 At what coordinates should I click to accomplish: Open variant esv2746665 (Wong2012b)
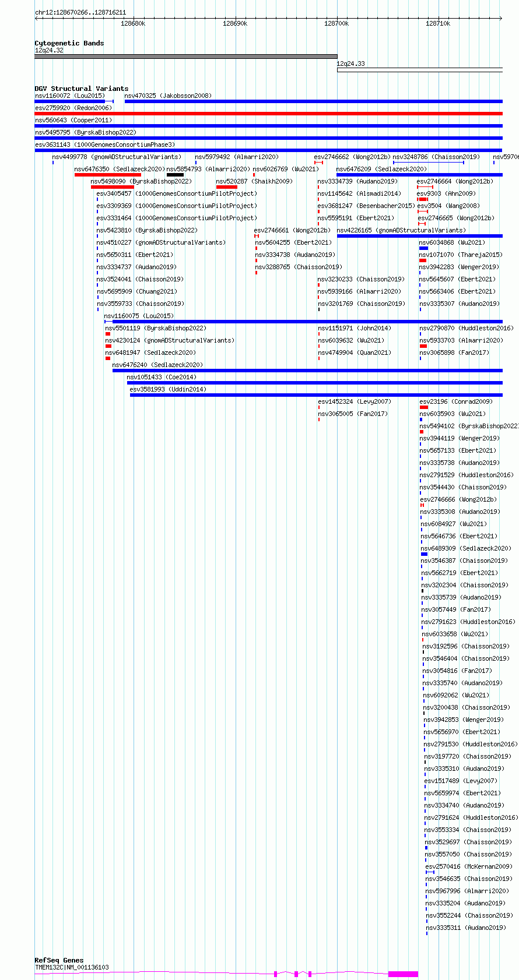click(456, 218)
